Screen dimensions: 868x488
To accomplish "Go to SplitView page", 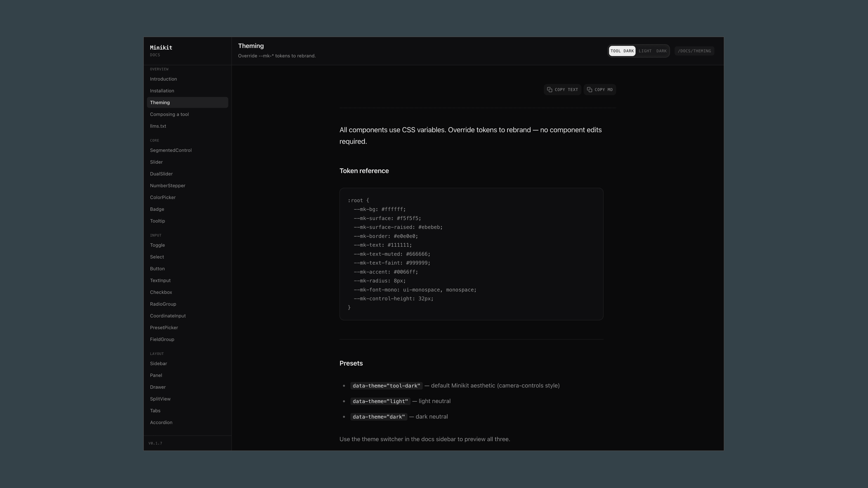I will point(187,399).
